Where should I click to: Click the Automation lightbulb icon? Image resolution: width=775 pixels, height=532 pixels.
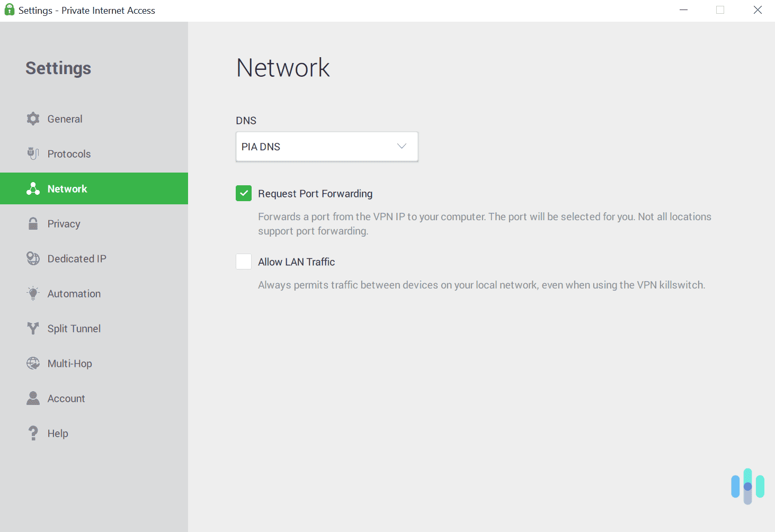click(x=33, y=293)
